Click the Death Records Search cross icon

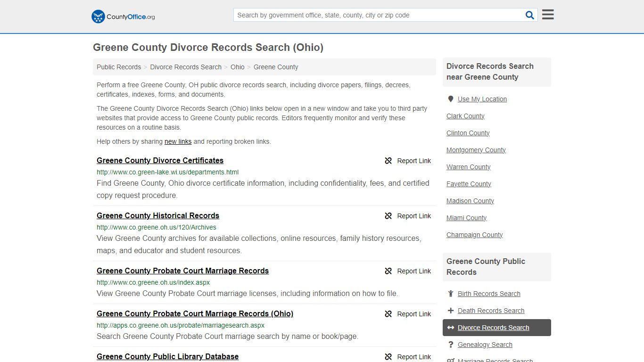click(x=451, y=311)
